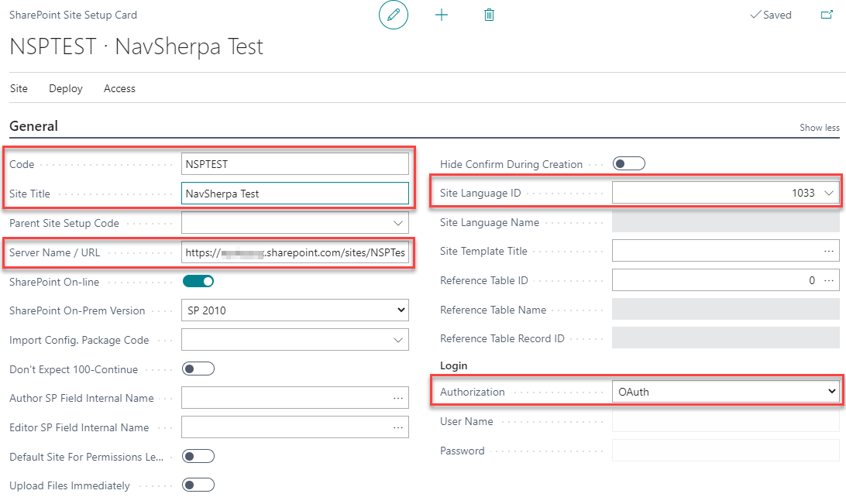
Task: Collapse the General section header
Action: [x=33, y=126]
